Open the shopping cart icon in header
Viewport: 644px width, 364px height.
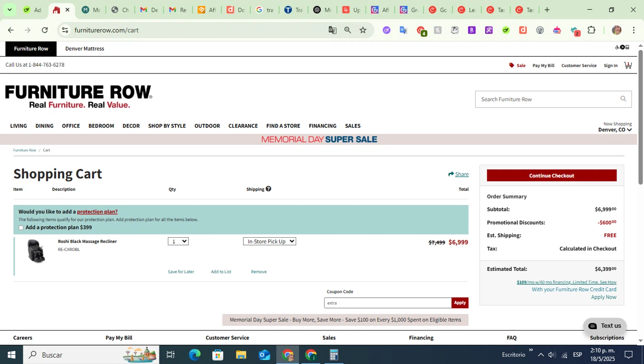628,65
